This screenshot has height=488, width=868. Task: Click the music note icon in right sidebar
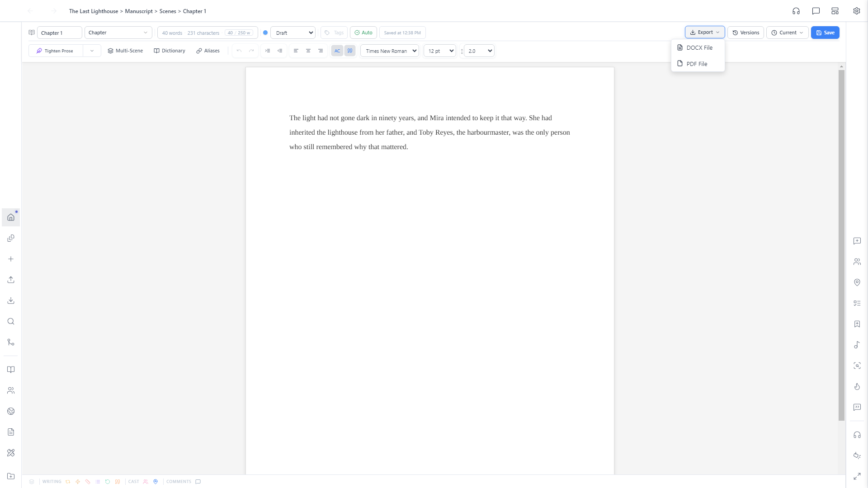pos(857,345)
